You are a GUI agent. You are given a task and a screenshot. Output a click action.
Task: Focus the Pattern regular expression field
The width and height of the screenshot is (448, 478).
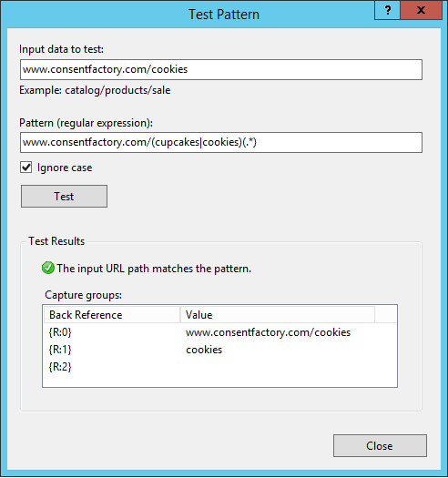221,142
